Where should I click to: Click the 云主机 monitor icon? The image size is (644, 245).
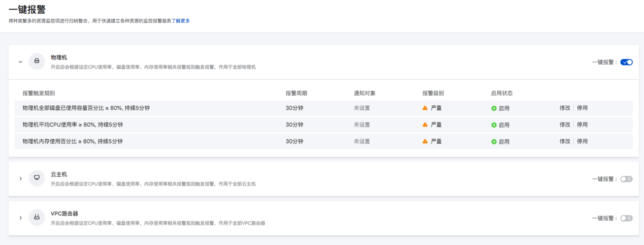(37, 178)
